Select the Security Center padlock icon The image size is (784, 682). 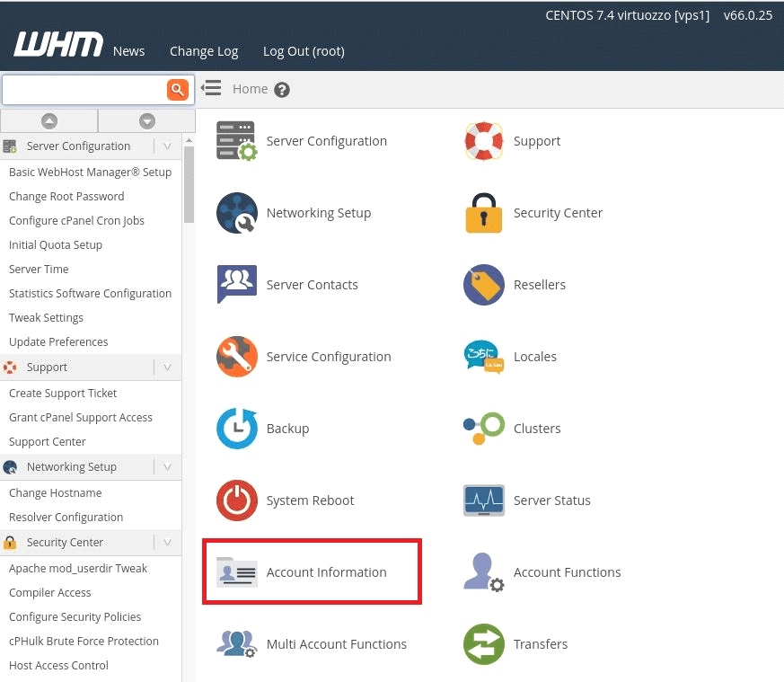pos(483,213)
